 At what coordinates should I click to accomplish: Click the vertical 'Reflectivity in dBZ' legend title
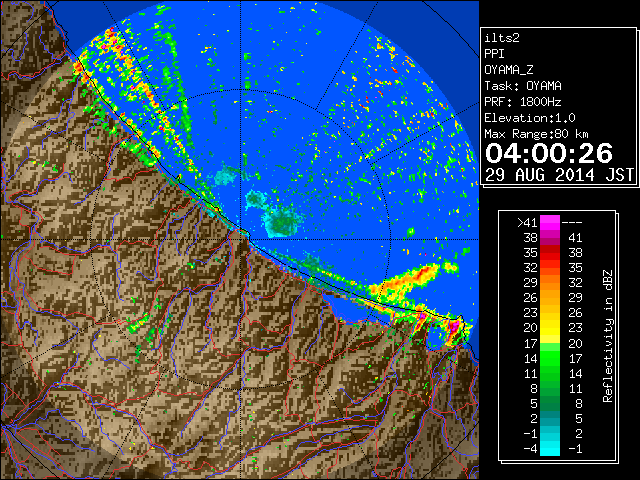[607, 336]
